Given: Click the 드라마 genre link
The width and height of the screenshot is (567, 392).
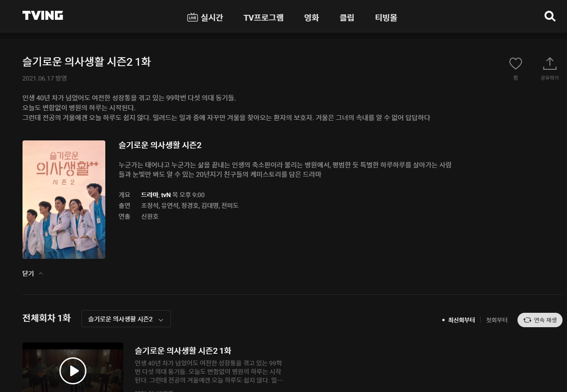Looking at the screenshot, I should click(149, 195).
